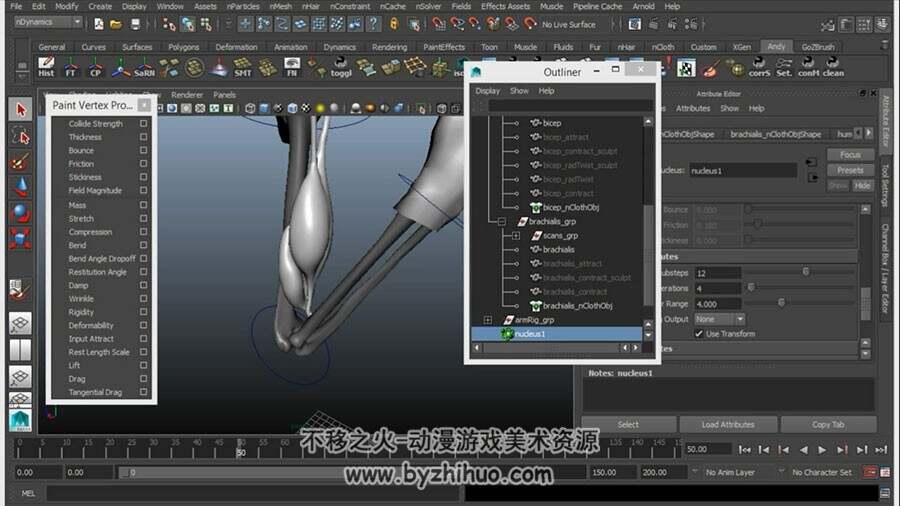Click the Focus button

click(850, 155)
